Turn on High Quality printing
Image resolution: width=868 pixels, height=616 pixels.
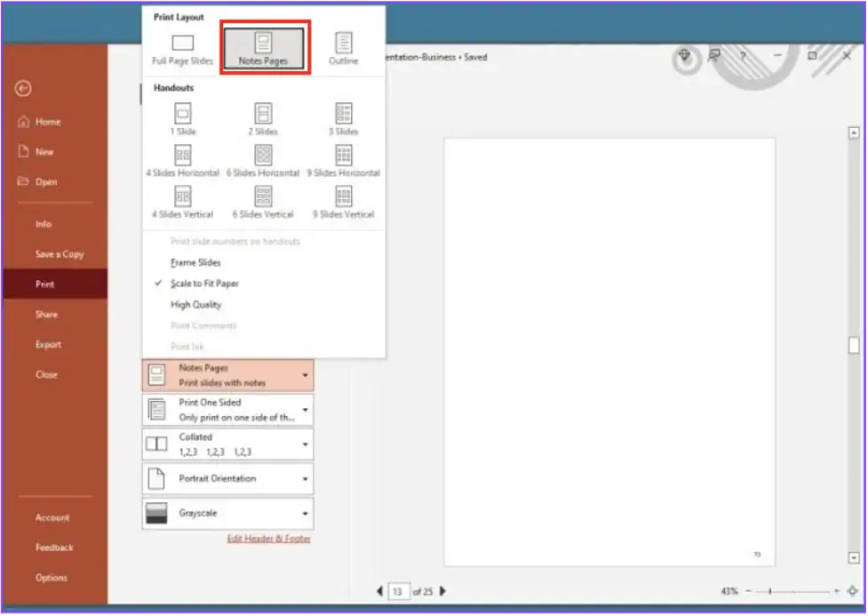195,304
